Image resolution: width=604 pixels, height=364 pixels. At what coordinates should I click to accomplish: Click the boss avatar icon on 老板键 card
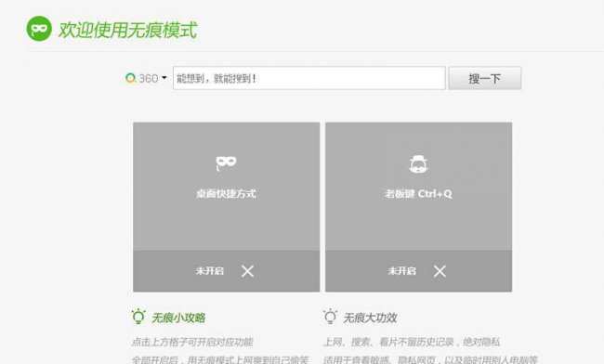(419, 164)
